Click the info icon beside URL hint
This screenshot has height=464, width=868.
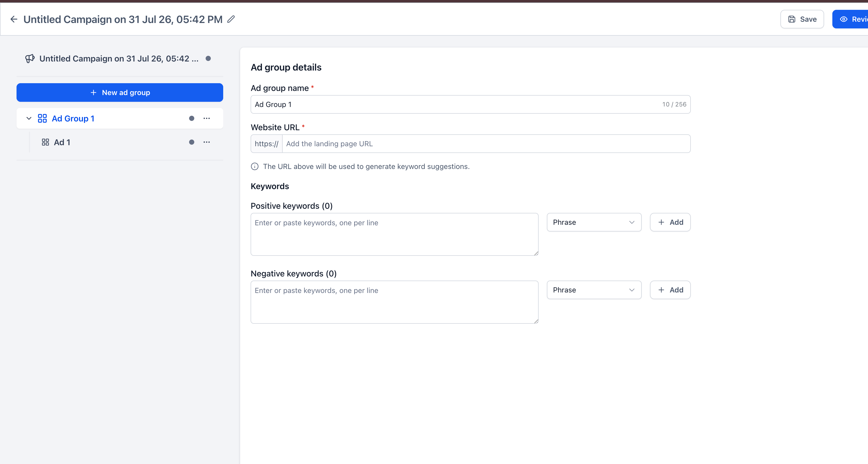pyautogui.click(x=255, y=166)
